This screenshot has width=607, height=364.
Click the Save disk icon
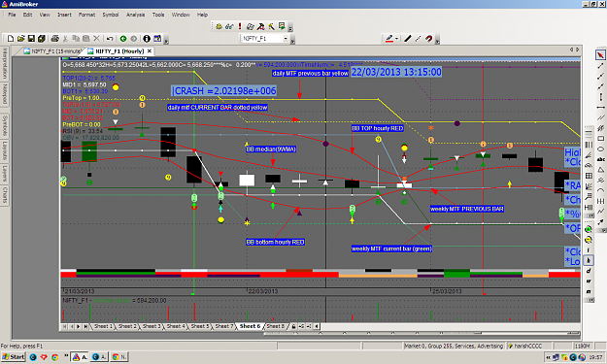(x=31, y=38)
